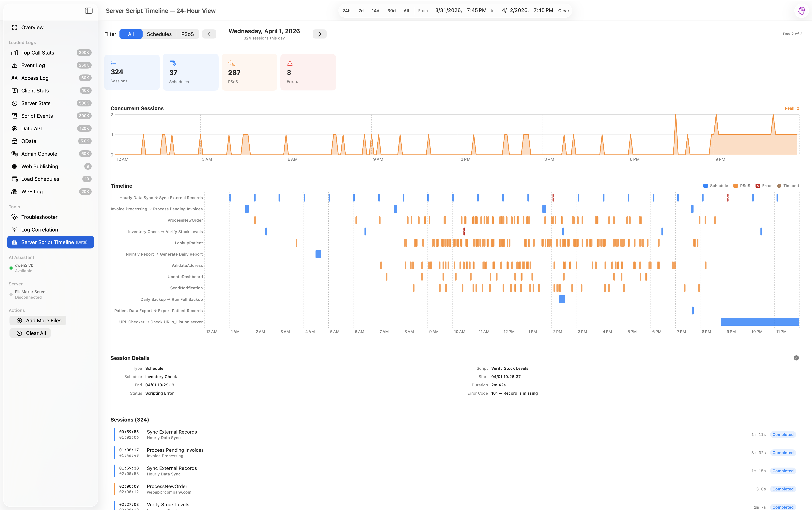Open the Troubleshooter tool

(x=39, y=217)
